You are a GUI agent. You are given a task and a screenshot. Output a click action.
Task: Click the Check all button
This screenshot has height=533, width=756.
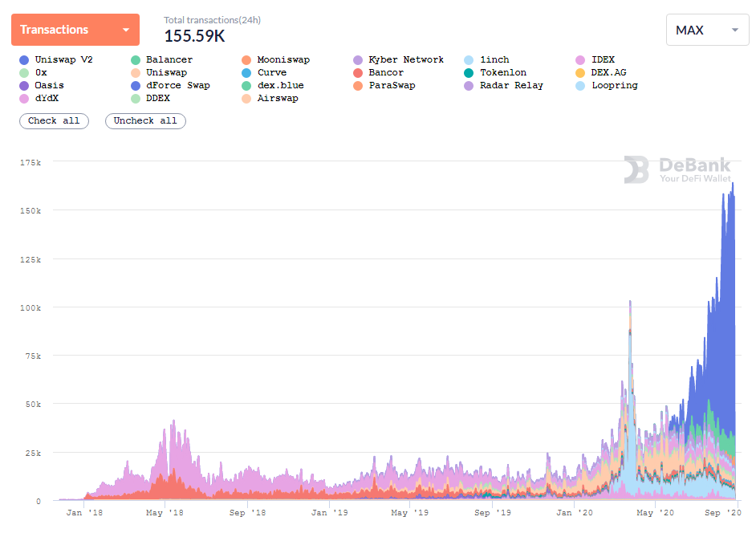click(x=54, y=121)
